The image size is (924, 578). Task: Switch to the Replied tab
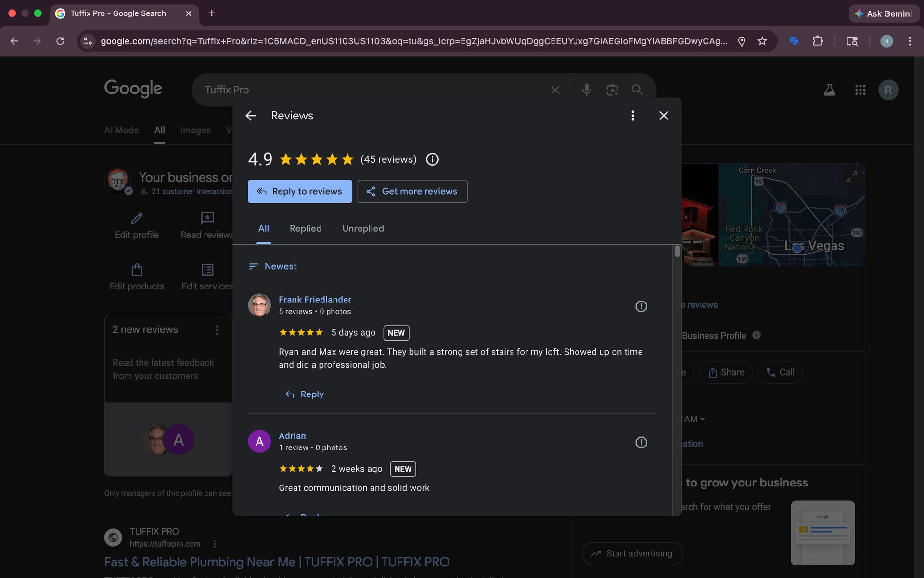pos(306,228)
